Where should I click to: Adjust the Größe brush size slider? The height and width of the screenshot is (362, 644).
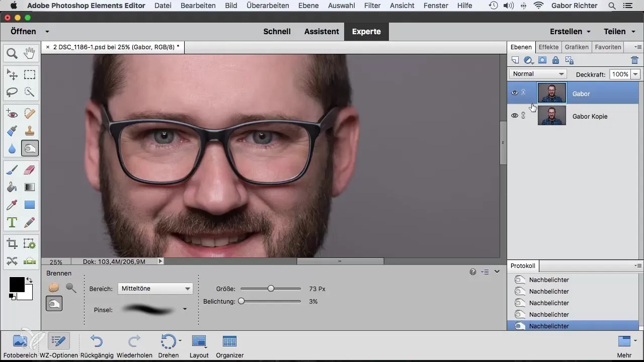coord(271,289)
